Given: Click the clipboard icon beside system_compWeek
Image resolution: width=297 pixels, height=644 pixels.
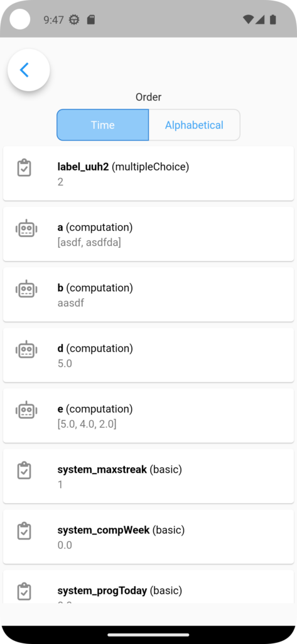Looking at the screenshot, I should click(x=24, y=531).
